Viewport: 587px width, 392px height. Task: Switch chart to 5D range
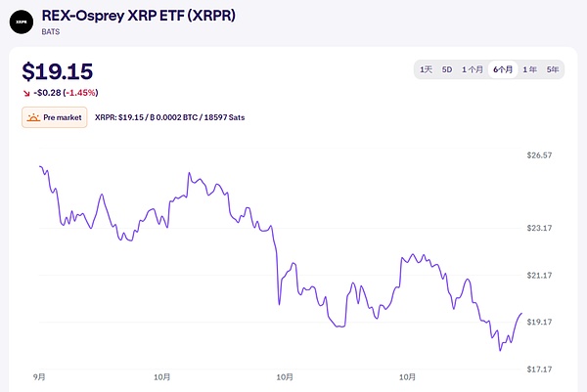tap(447, 69)
